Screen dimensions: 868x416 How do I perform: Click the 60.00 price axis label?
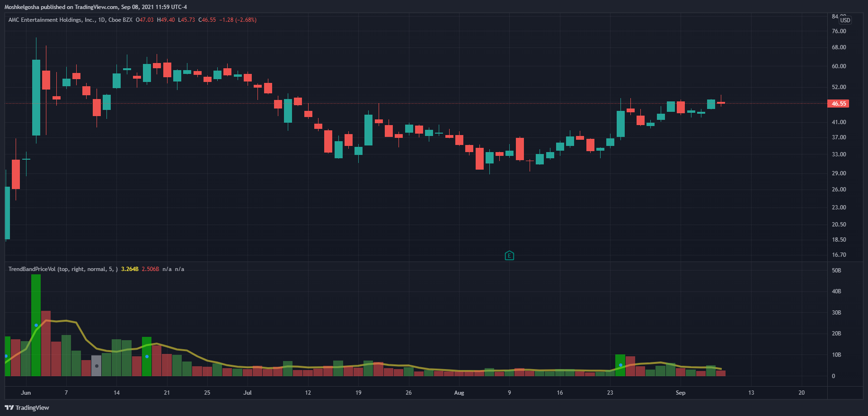coord(839,66)
